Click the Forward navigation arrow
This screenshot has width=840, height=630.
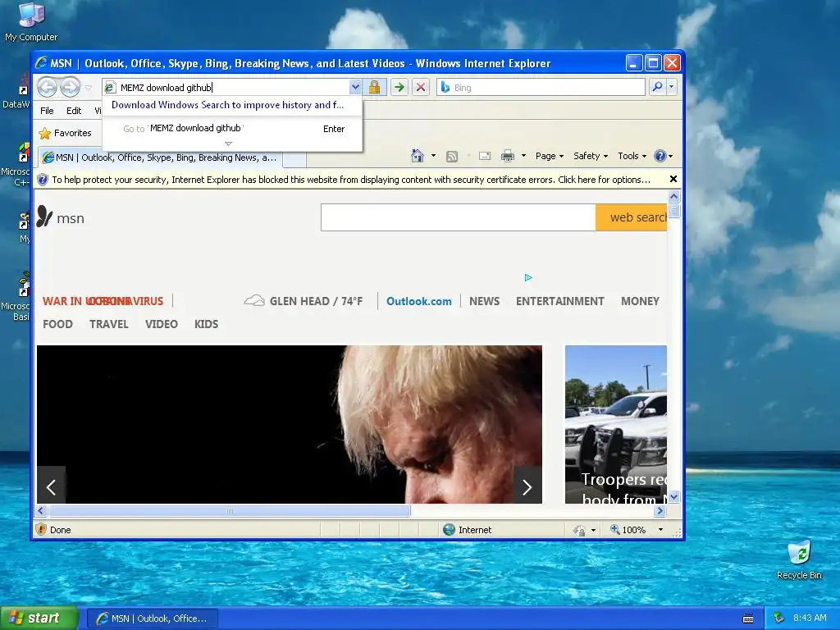coord(71,87)
